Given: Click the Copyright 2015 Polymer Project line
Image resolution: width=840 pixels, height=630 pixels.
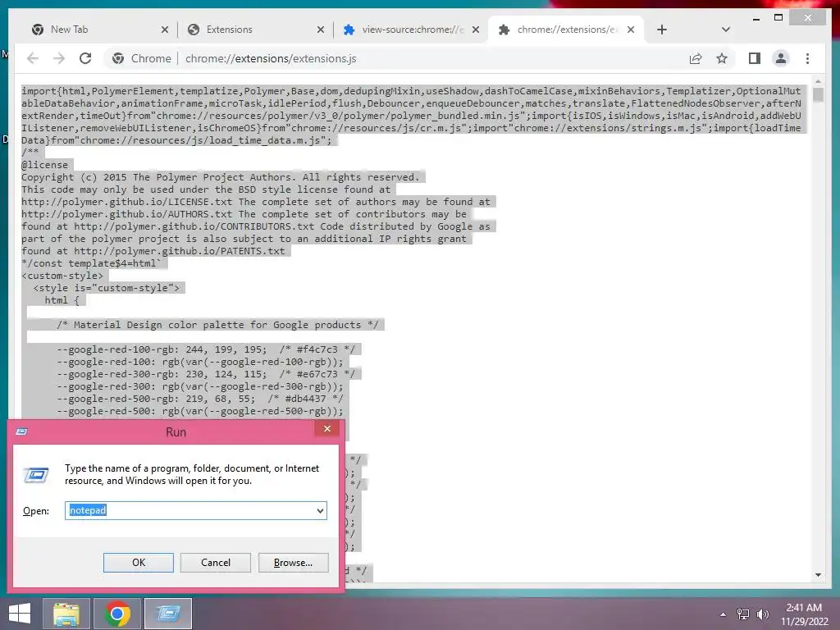Looking at the screenshot, I should (220, 177).
